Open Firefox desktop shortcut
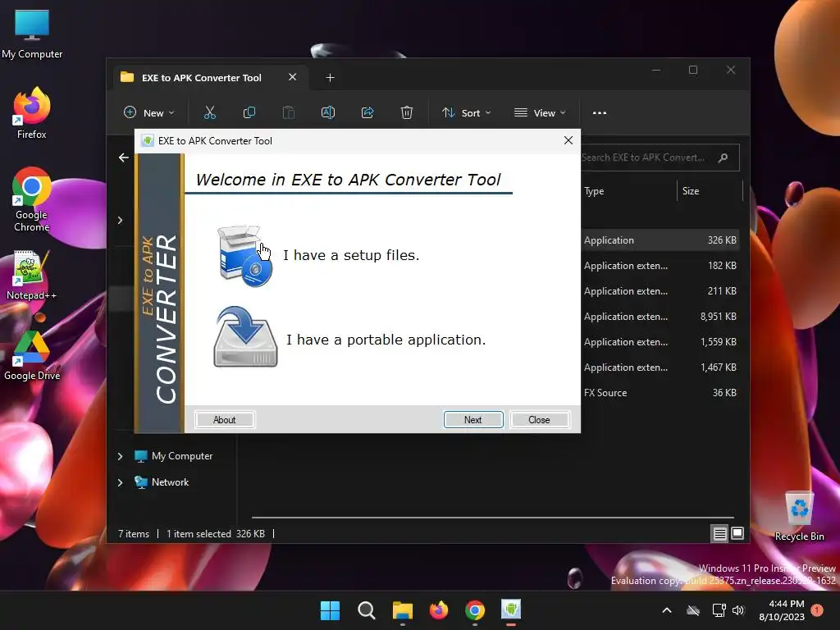 pos(32,113)
